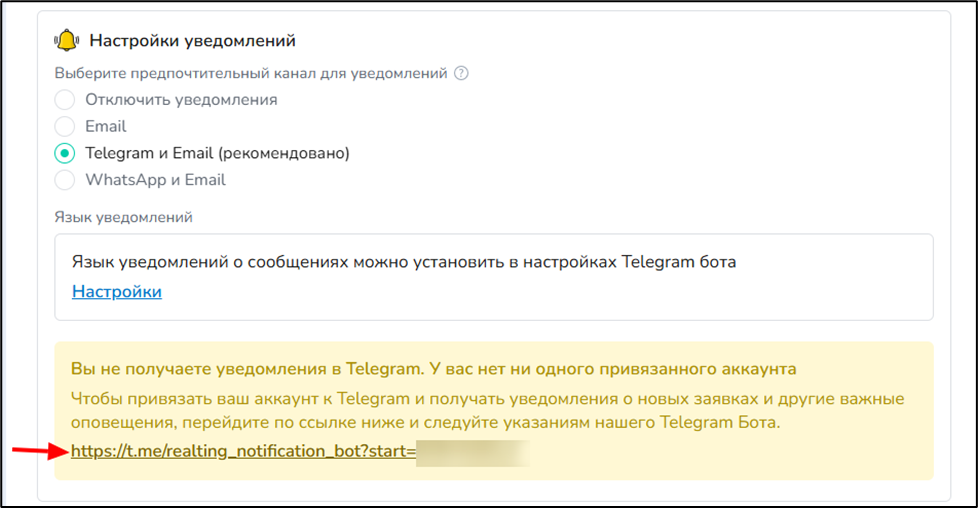Viewport: 978px width, 508px height.
Task: Click the blurred start token in link
Action: point(473,453)
